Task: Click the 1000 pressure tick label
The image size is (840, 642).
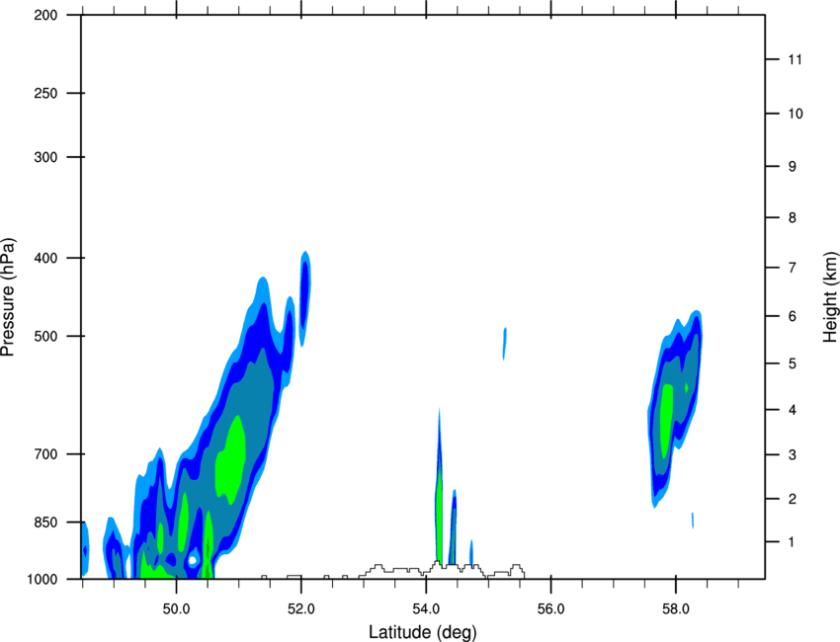Action: (42, 580)
